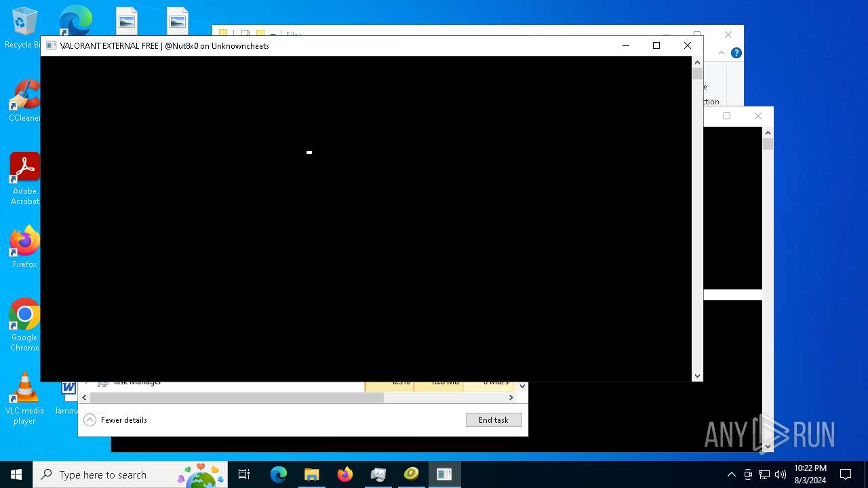The image size is (868, 488).
Task: Open the kiwi-icon app in taskbar
Action: pyautogui.click(x=412, y=474)
